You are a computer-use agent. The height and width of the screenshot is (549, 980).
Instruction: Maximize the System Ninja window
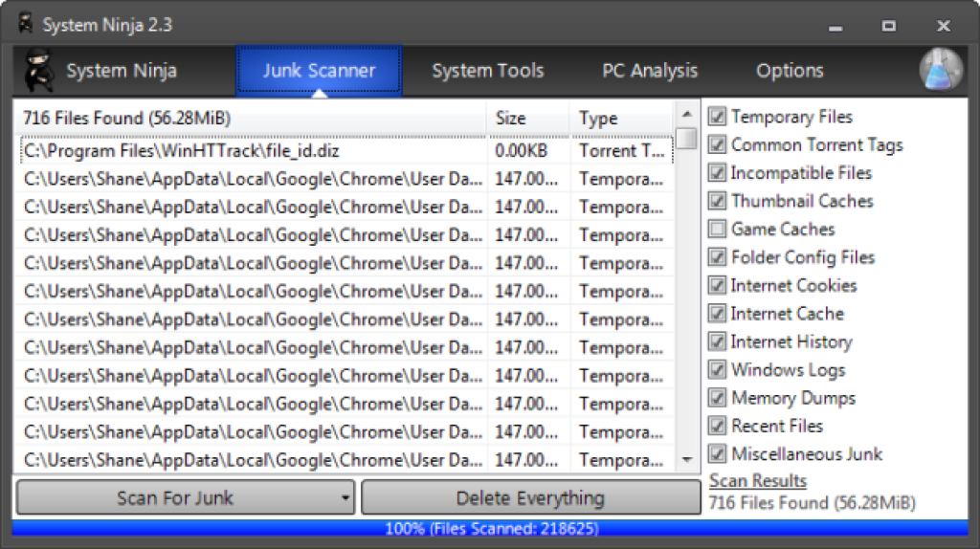coord(889,26)
